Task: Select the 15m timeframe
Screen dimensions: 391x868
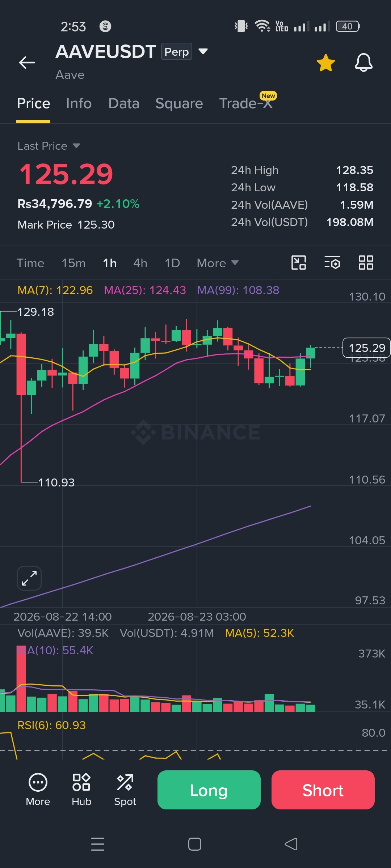Action: [73, 263]
